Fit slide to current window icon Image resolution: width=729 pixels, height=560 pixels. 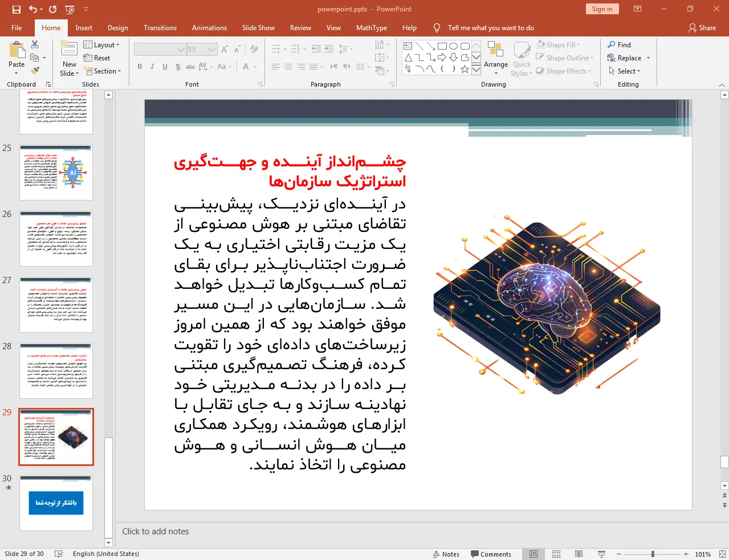(x=722, y=554)
